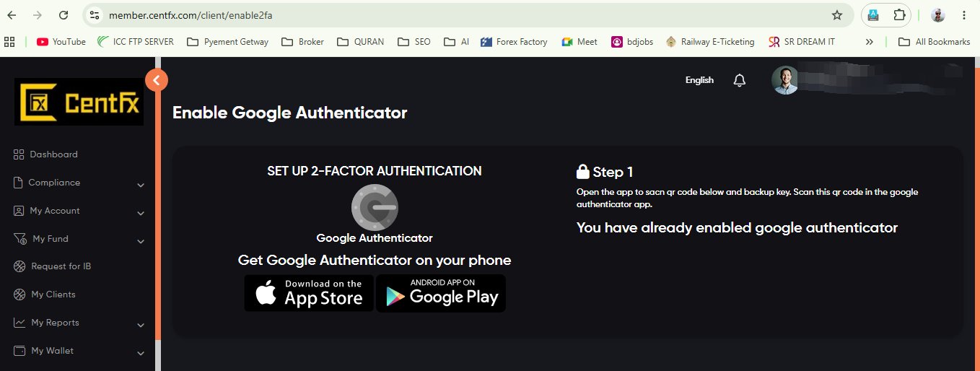The height and width of the screenshot is (371, 980).
Task: Reload the page with refresh icon
Action: pos(64,15)
